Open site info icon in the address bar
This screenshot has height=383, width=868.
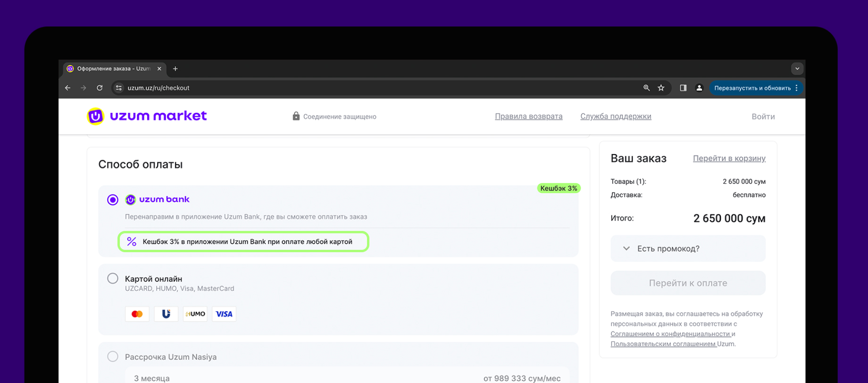(x=119, y=88)
